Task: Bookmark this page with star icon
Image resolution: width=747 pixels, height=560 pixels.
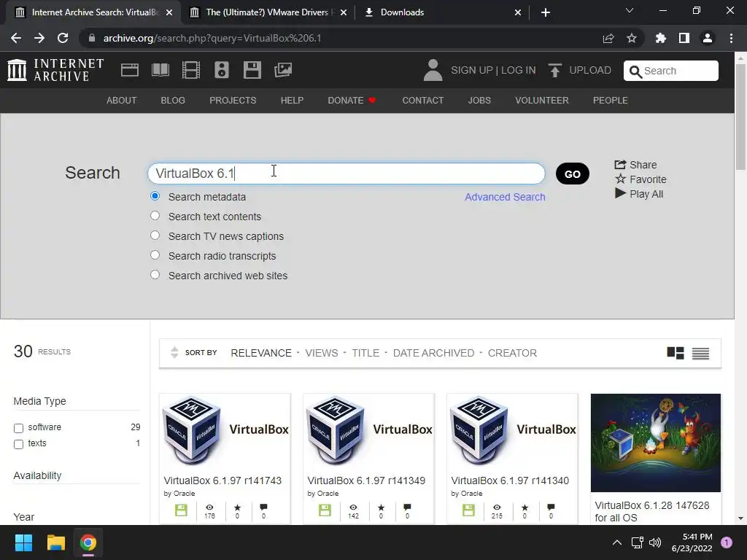Action: [x=631, y=38]
